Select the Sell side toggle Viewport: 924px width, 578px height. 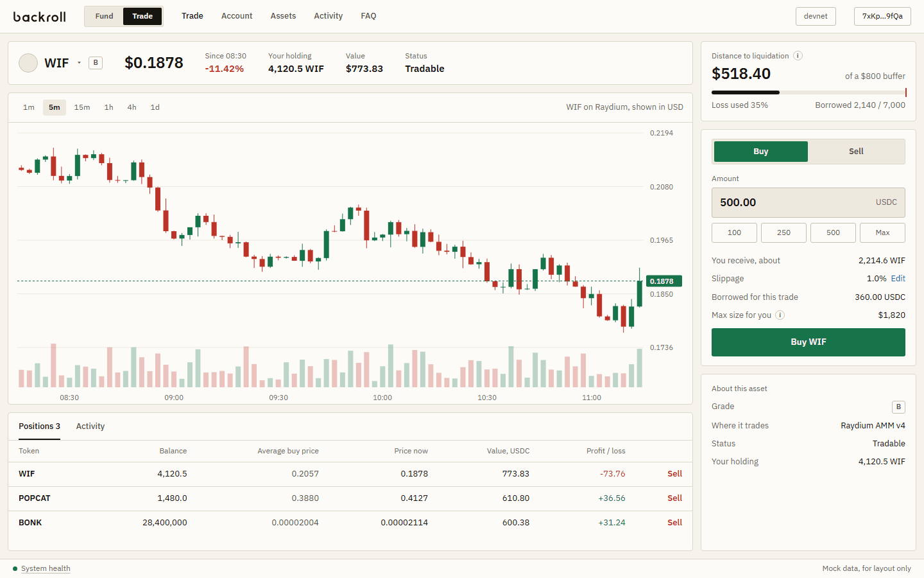856,152
